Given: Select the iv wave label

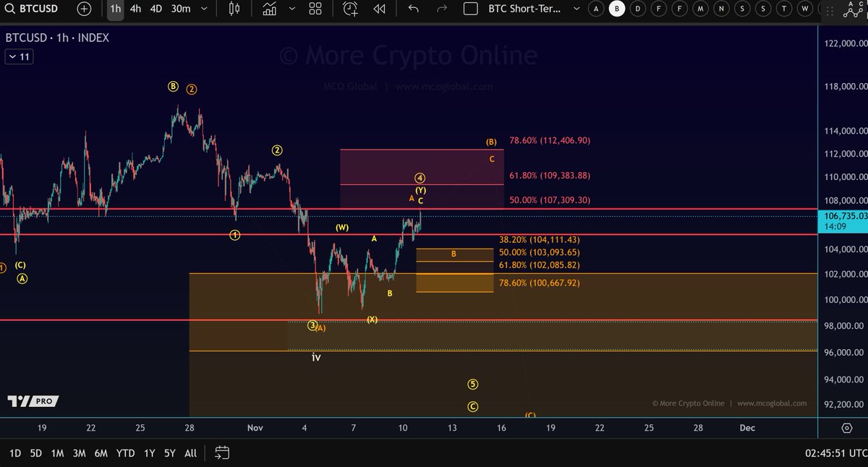Looking at the screenshot, I should [x=316, y=357].
